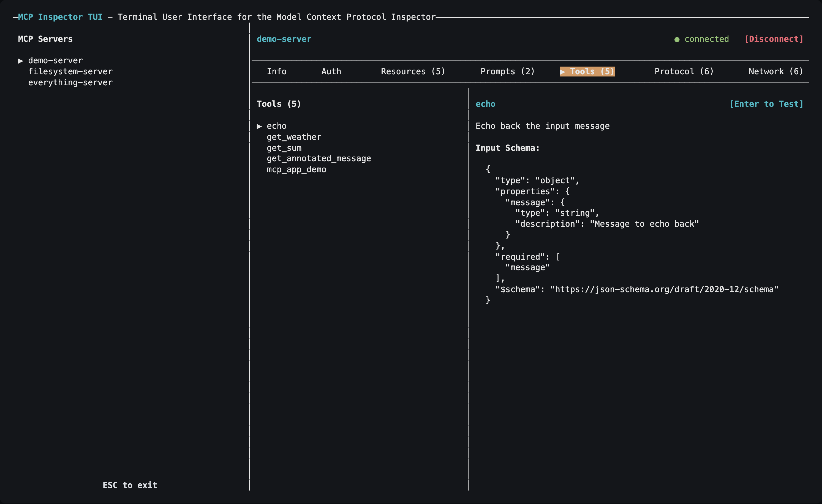
Task: Select demo-server in the MCP Servers list
Action: (55, 61)
